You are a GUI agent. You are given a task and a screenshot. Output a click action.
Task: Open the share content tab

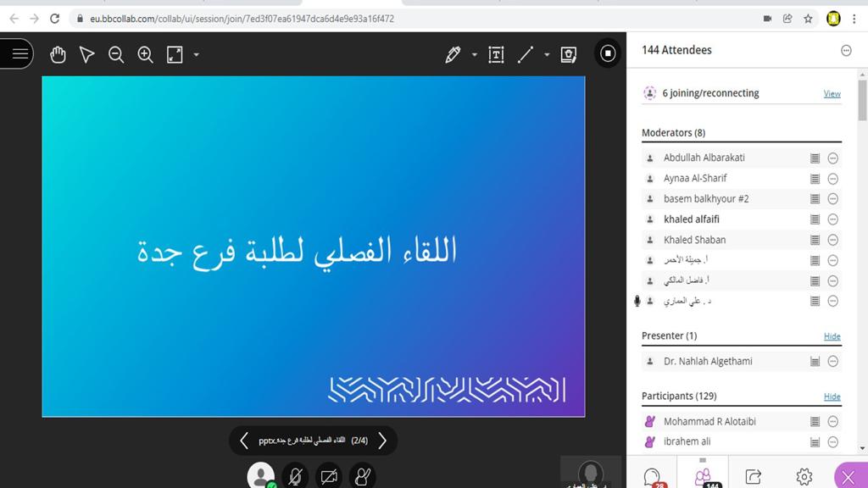[x=753, y=478]
